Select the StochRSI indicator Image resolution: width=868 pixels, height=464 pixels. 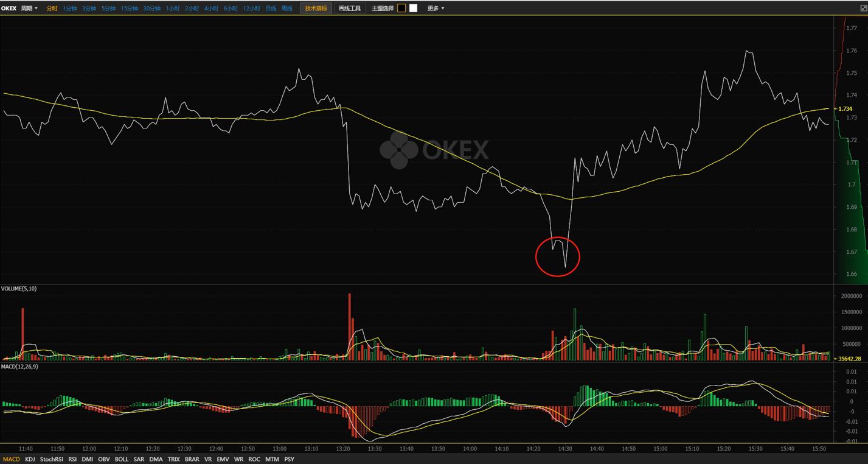[x=52, y=459]
